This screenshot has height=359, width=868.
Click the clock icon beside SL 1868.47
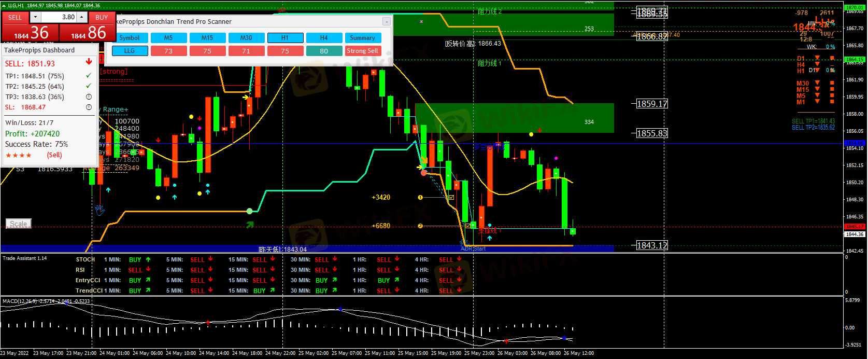click(89, 107)
